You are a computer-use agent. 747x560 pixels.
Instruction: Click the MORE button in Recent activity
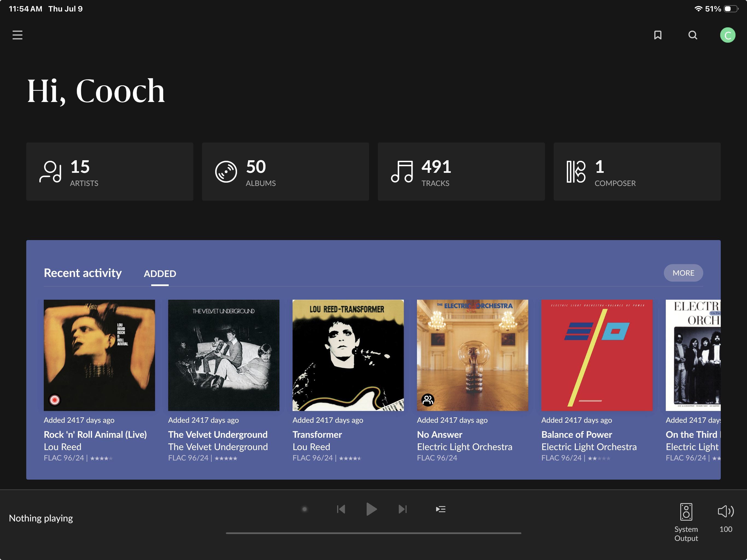click(x=683, y=273)
